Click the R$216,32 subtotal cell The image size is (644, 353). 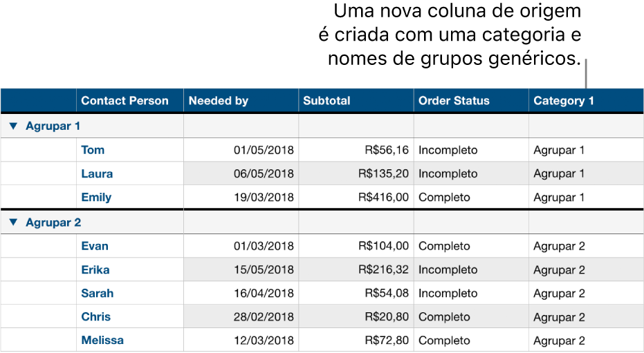[383, 269]
